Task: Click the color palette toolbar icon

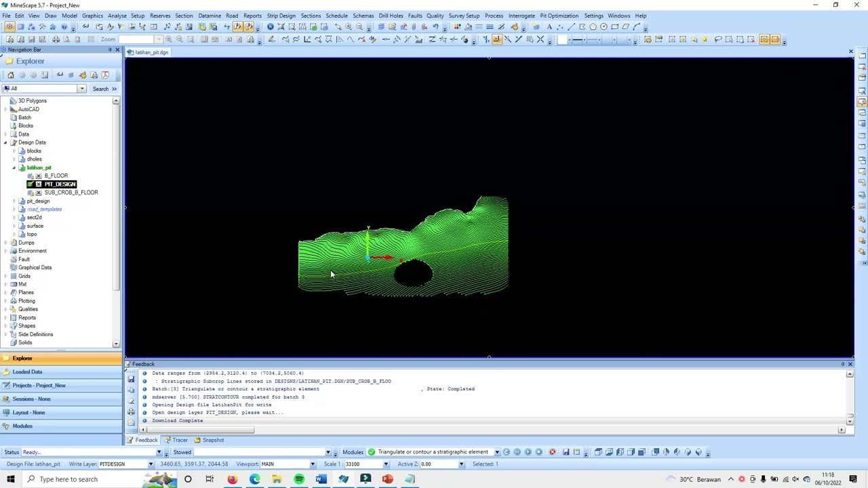Action: [x=457, y=27]
